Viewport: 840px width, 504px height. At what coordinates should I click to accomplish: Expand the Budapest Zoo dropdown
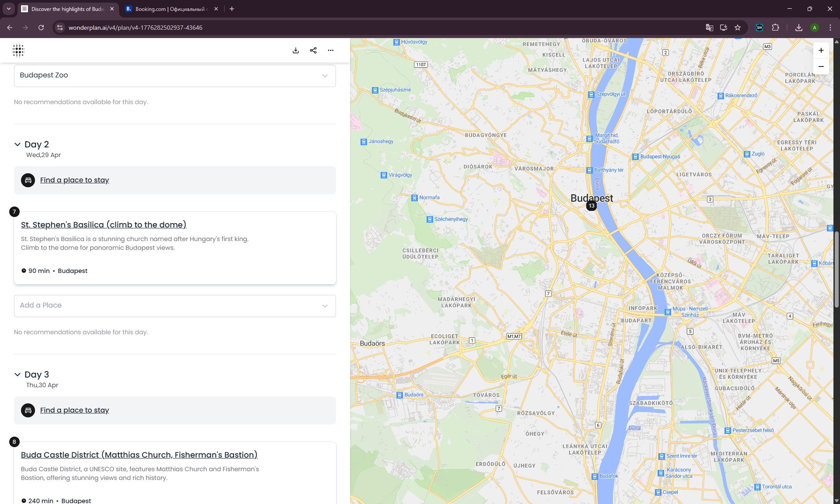325,76
